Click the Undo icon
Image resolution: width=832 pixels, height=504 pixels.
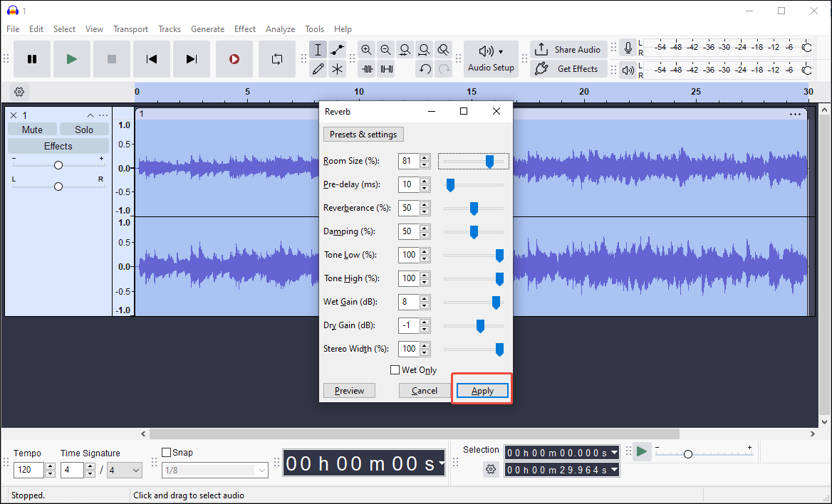424,69
